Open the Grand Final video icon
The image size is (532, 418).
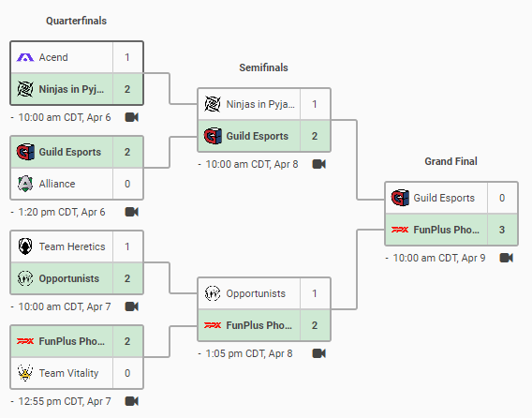(x=506, y=258)
